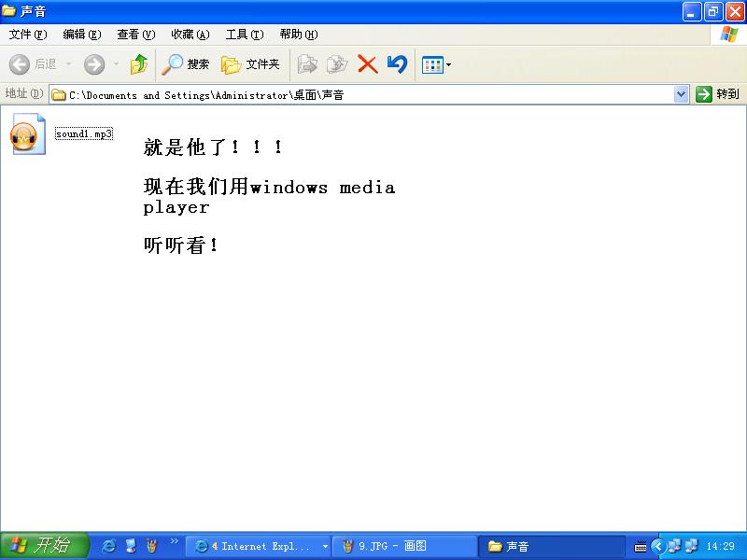Screen dimensions: 747x560
Task: Expand the Internet Explorer group arrow
Action: [325, 546]
